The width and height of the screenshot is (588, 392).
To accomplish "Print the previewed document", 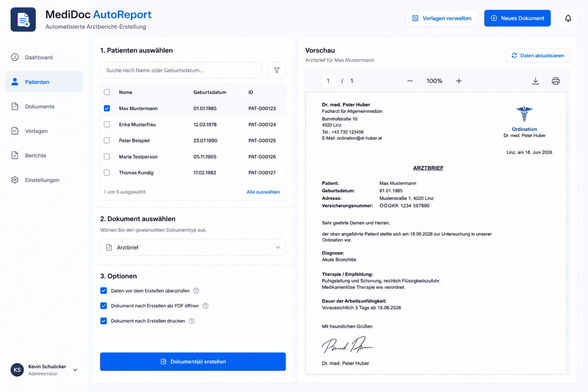I will 555,81.
